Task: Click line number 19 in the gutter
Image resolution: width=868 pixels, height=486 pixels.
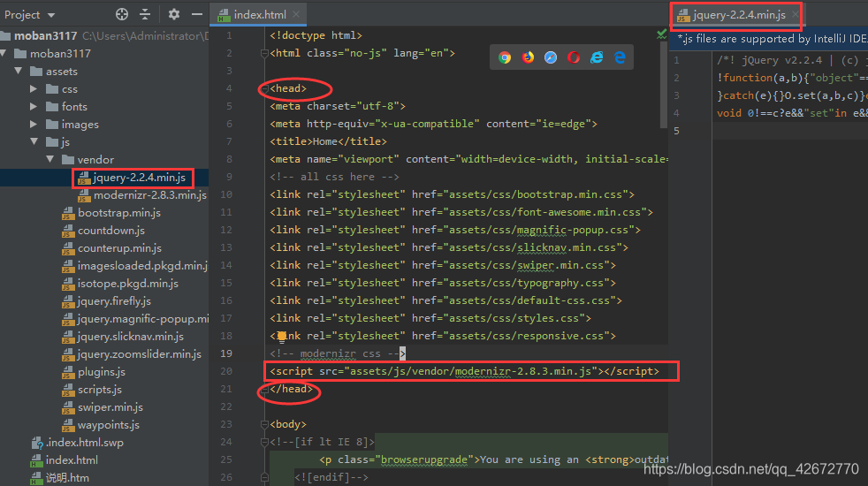Action: tap(226, 353)
